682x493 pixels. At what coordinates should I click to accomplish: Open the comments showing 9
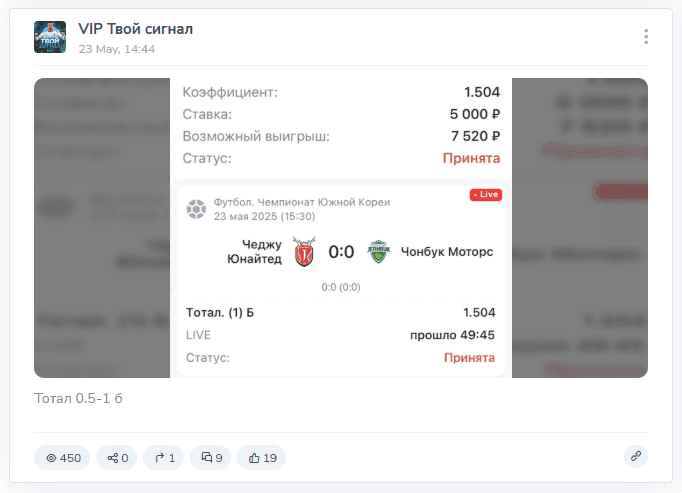pyautogui.click(x=211, y=458)
